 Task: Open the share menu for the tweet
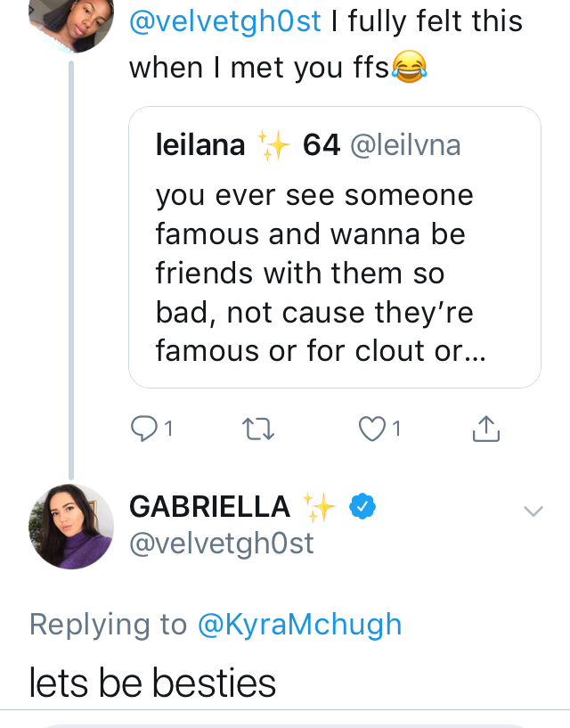pos(485,430)
